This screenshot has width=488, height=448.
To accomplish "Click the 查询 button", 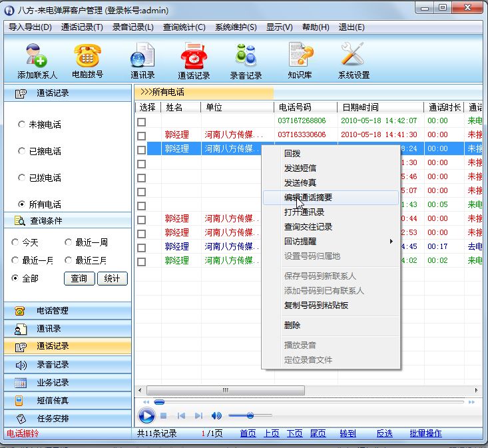I will pos(79,278).
